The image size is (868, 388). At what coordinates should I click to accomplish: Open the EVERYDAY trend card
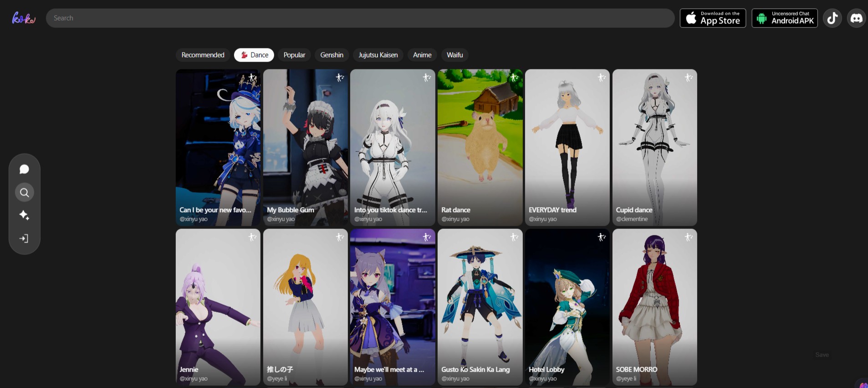[x=567, y=147]
